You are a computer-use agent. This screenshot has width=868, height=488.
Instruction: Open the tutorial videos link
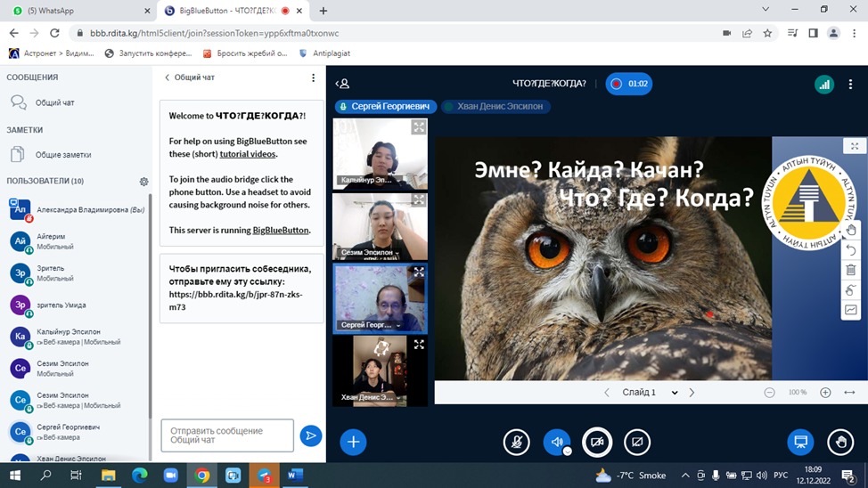(248, 154)
